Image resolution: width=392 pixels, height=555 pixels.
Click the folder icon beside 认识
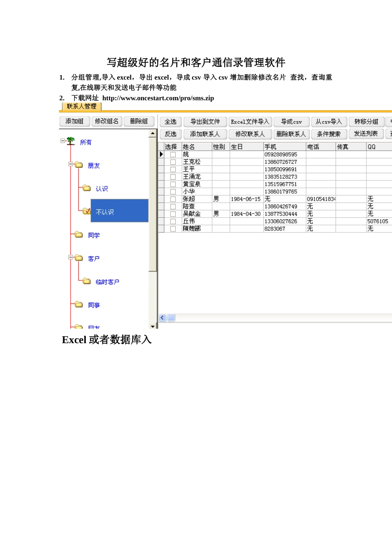click(87, 188)
